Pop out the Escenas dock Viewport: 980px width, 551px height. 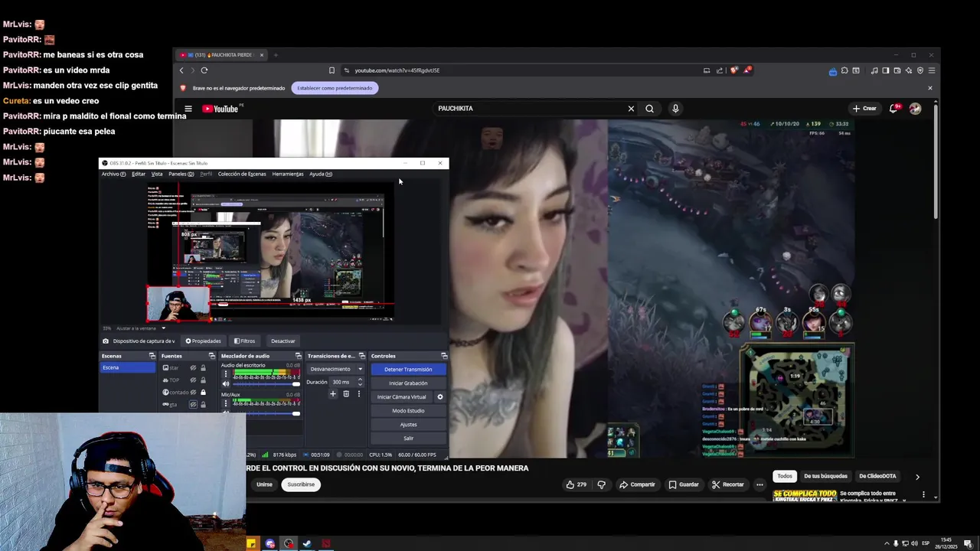coord(152,356)
